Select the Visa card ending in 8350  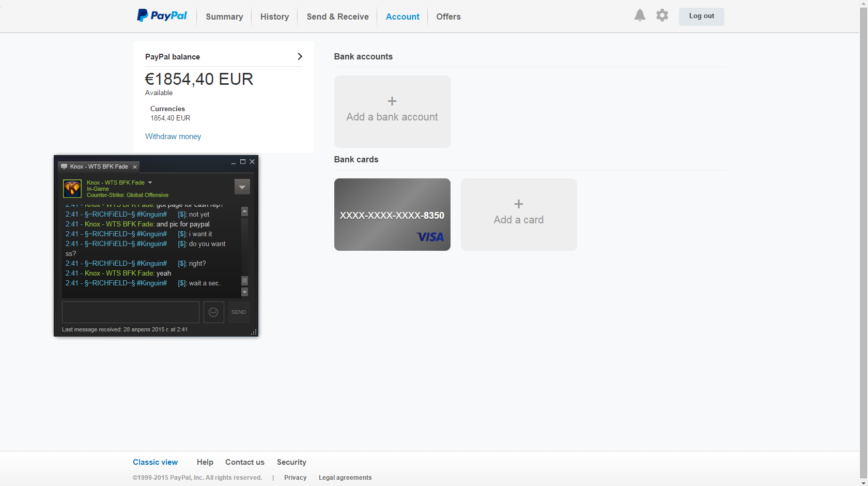pyautogui.click(x=392, y=215)
